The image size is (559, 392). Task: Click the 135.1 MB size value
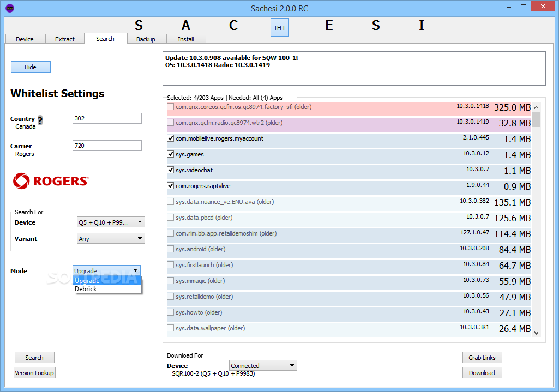click(x=512, y=202)
